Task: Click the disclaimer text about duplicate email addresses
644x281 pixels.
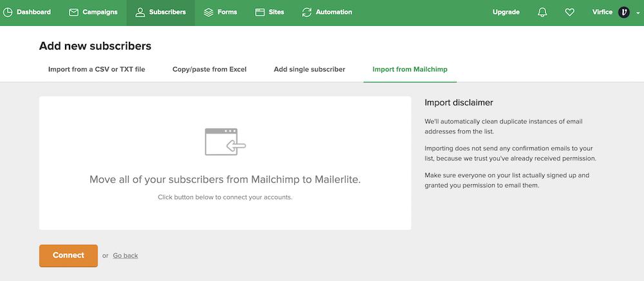Action: pyautogui.click(x=504, y=126)
